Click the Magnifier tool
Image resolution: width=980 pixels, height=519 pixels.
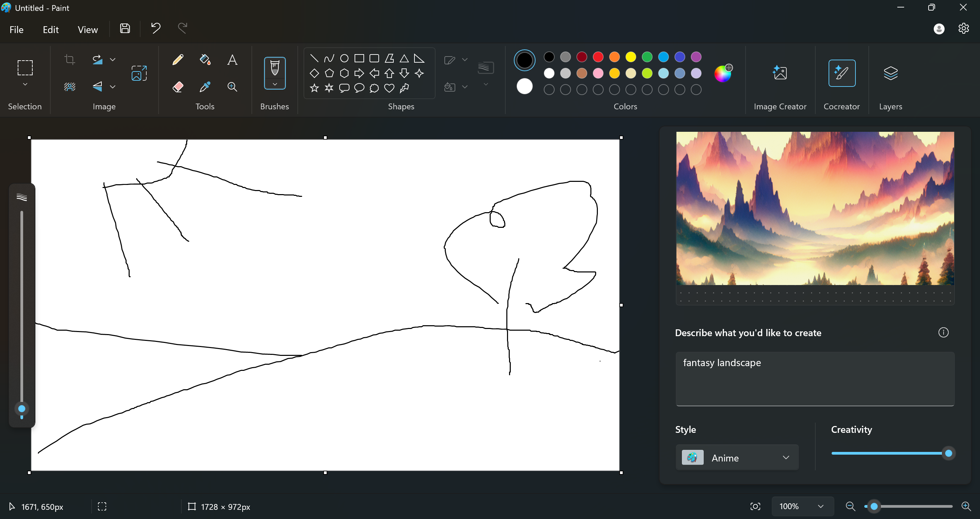tap(232, 87)
